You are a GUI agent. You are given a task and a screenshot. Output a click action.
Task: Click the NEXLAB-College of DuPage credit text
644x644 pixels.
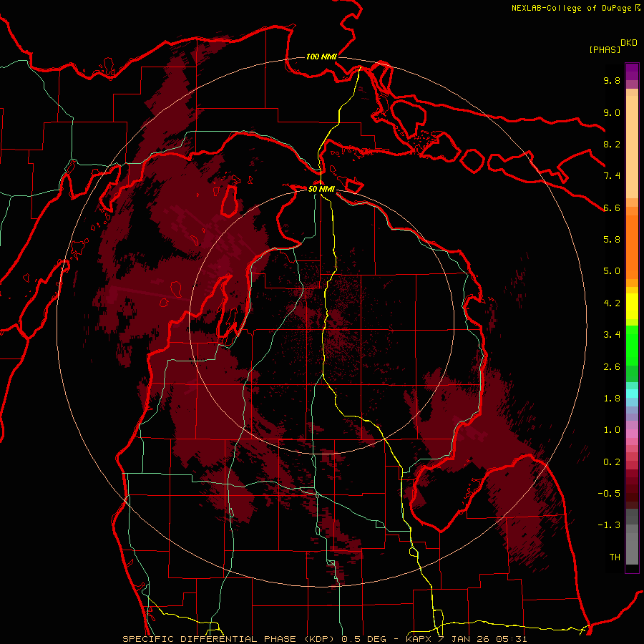(572, 8)
